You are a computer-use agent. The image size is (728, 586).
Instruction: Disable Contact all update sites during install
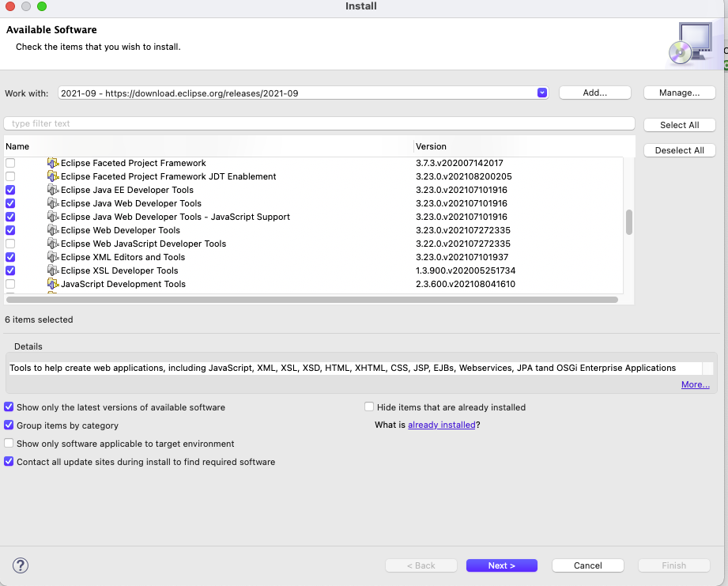[x=9, y=462]
